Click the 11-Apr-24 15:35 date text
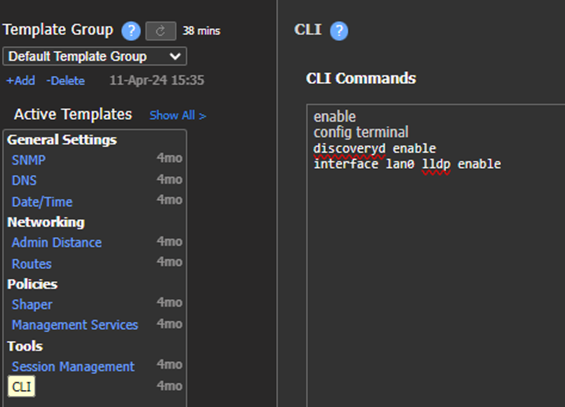Screen dimensions: 565x407 coord(157,80)
